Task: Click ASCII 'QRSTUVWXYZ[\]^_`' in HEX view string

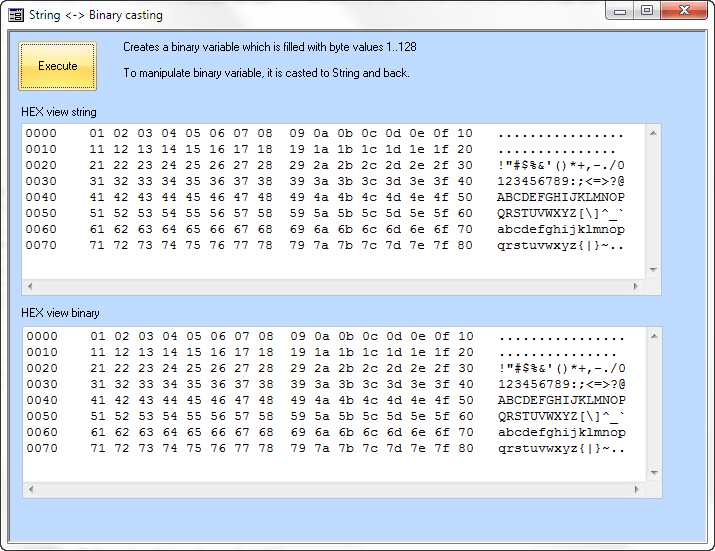Action: pos(561,213)
